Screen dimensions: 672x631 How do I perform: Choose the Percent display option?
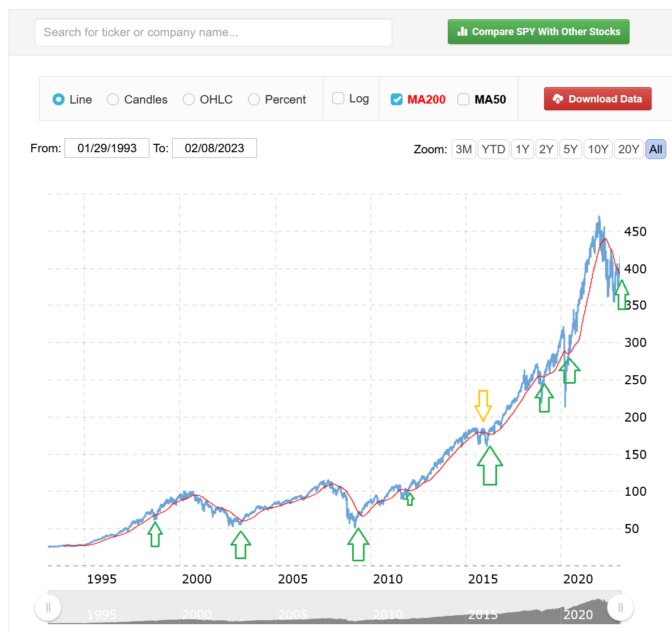pyautogui.click(x=254, y=100)
